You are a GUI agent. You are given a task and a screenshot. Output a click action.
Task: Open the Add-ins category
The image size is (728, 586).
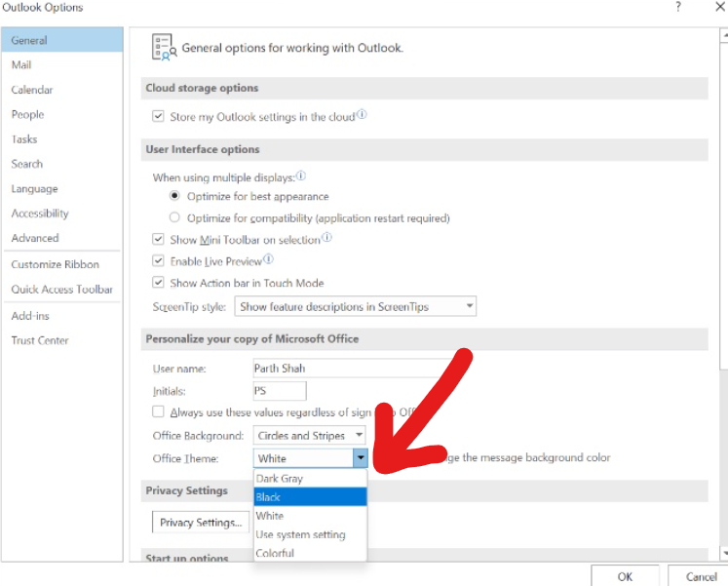point(62,316)
